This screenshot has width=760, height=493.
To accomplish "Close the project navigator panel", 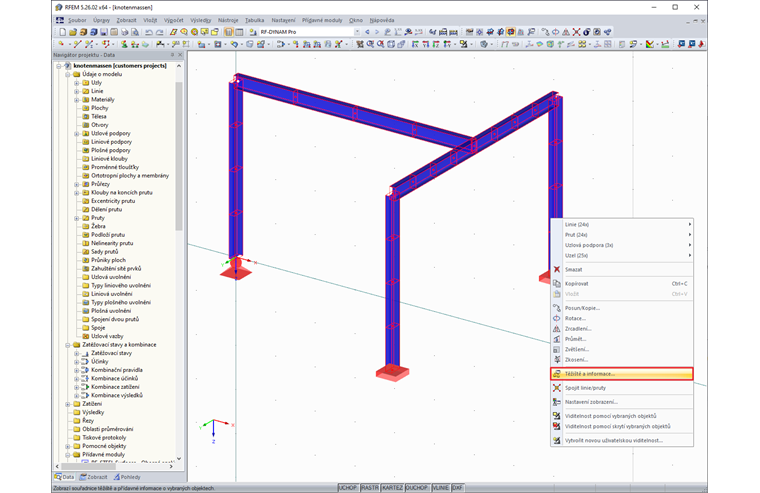I will [x=180, y=55].
